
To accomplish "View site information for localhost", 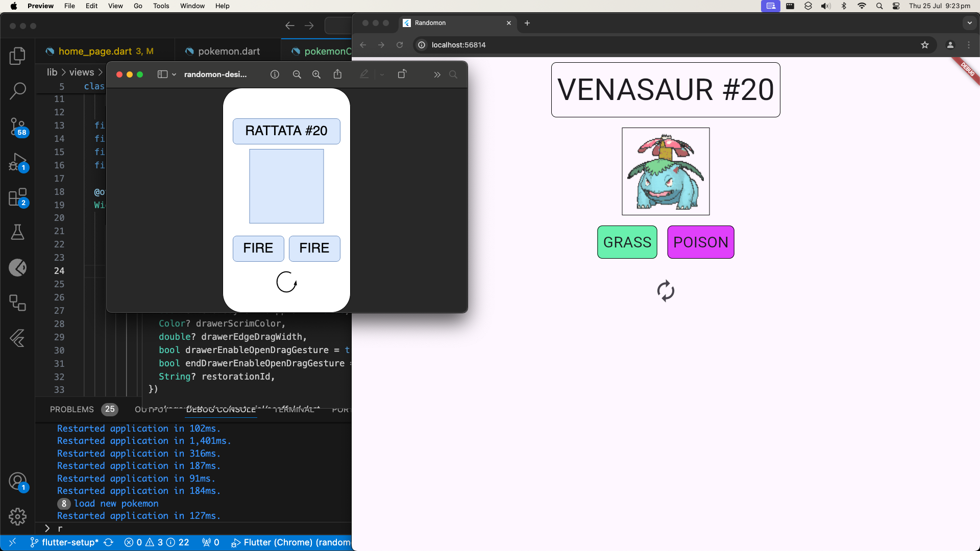I will 422,45.
